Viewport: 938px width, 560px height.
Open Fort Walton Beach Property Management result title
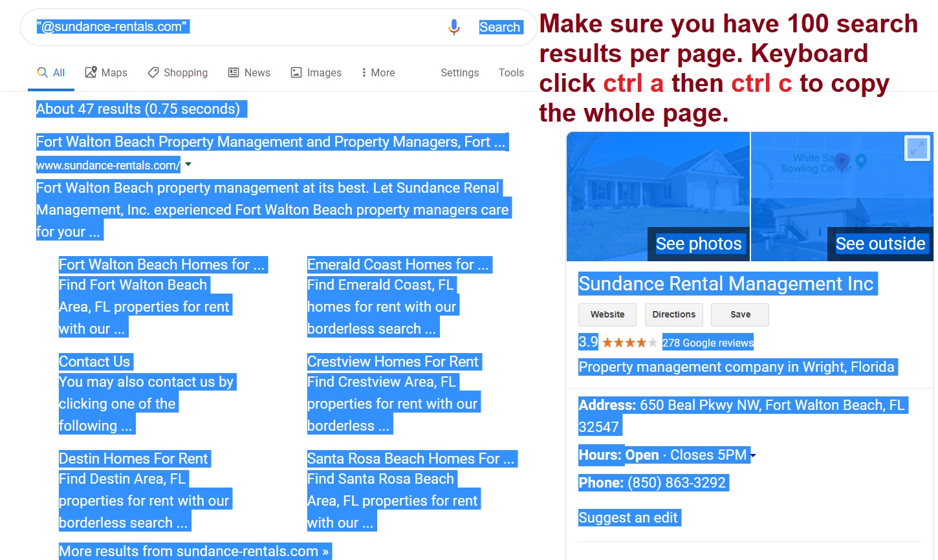[x=271, y=142]
